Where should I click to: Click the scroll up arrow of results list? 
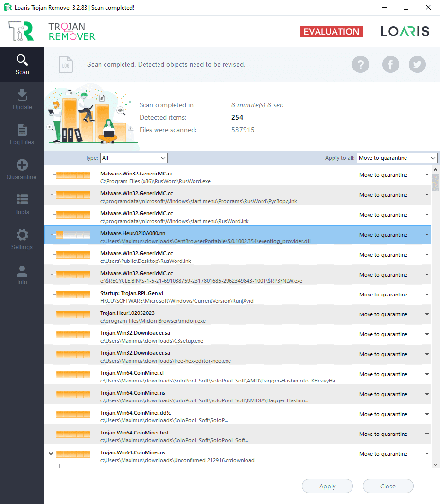435,170
